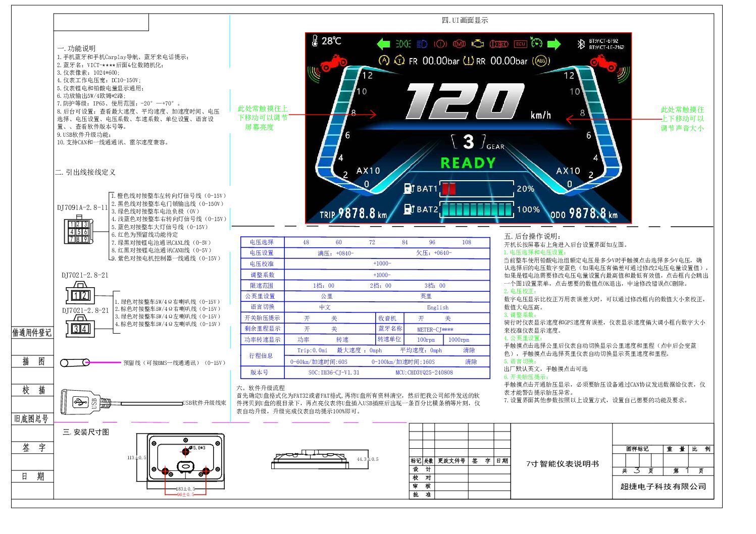
Task: Select 开 for 开关胎压提示 setting
Action: 307,318
